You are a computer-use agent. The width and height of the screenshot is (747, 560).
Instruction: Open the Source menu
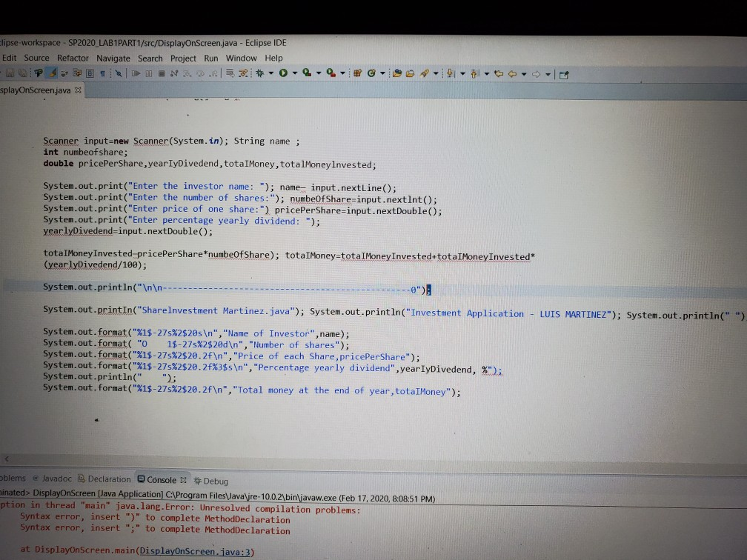point(36,58)
